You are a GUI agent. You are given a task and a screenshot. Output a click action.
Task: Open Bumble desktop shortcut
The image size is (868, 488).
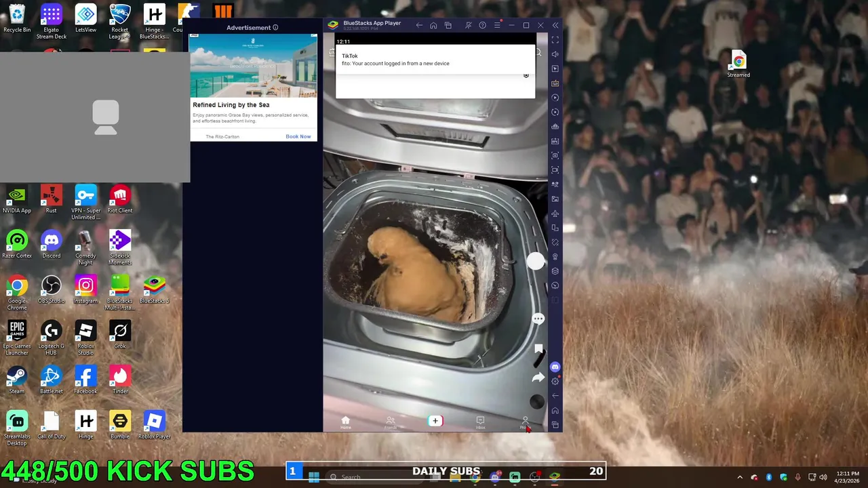pos(120,425)
